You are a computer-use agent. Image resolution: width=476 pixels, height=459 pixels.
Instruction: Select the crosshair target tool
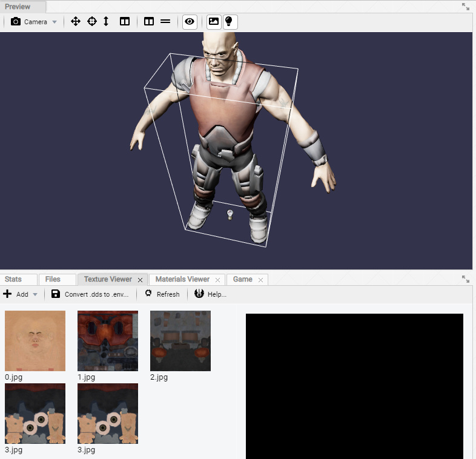click(92, 22)
